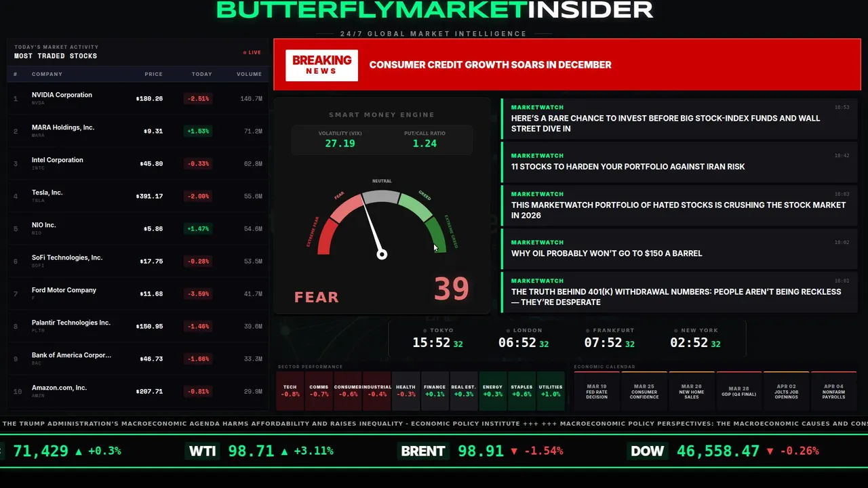Select the Tesla, Inc. row
Viewport: 868px width, 488px height.
pyautogui.click(x=138, y=196)
